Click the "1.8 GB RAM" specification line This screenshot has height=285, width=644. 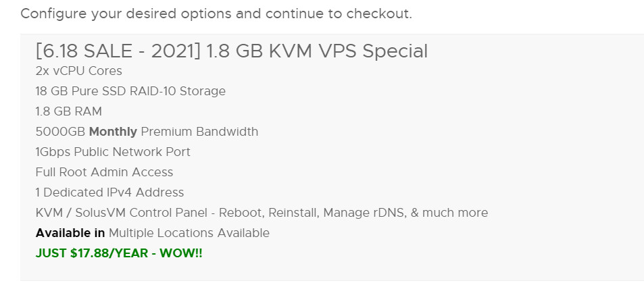tap(68, 111)
